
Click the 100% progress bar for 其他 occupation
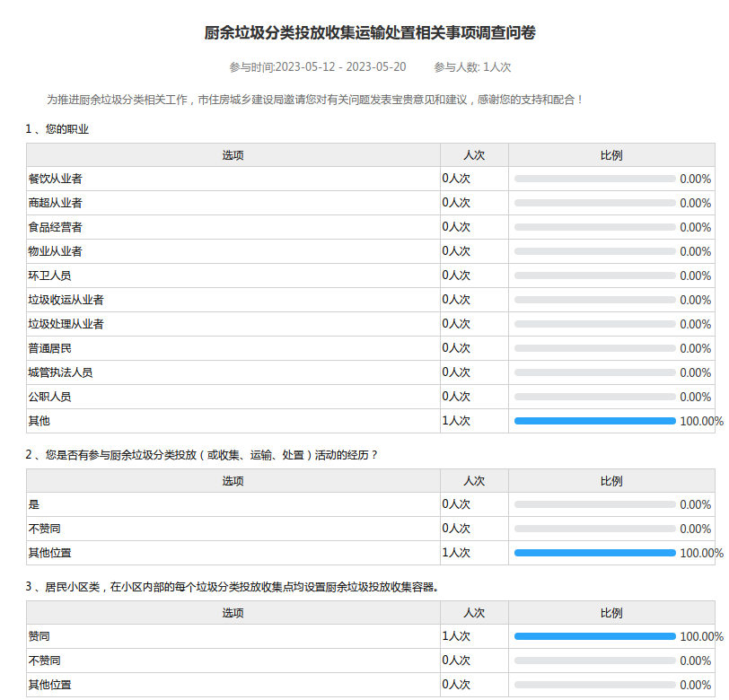click(x=594, y=421)
